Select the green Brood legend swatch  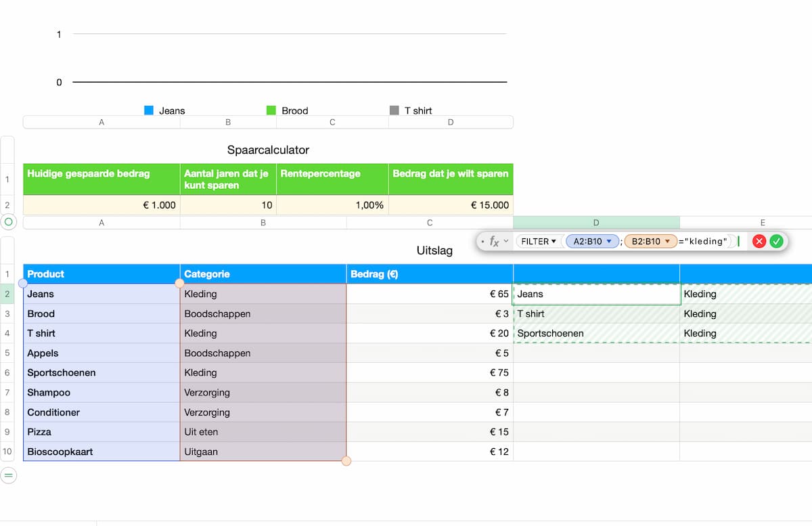(x=271, y=110)
